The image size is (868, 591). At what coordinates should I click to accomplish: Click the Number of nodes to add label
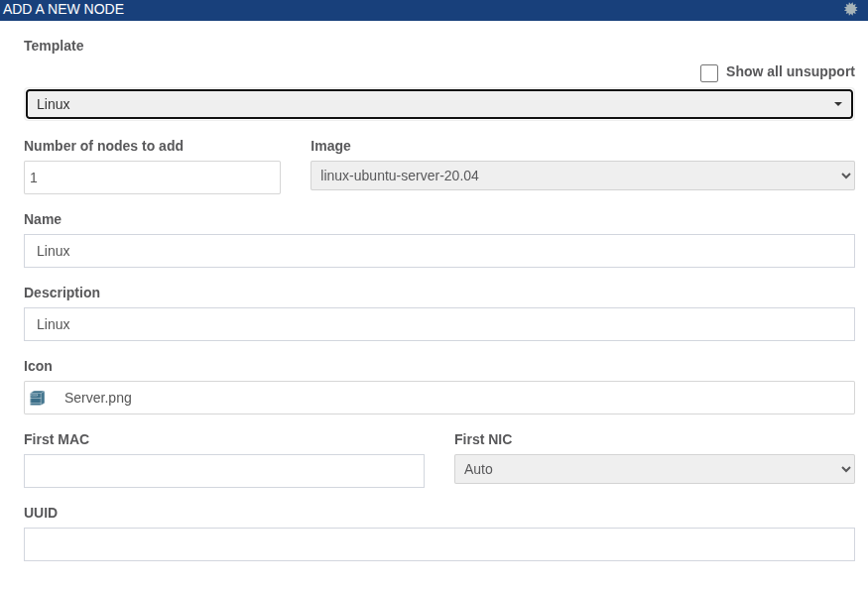point(103,146)
